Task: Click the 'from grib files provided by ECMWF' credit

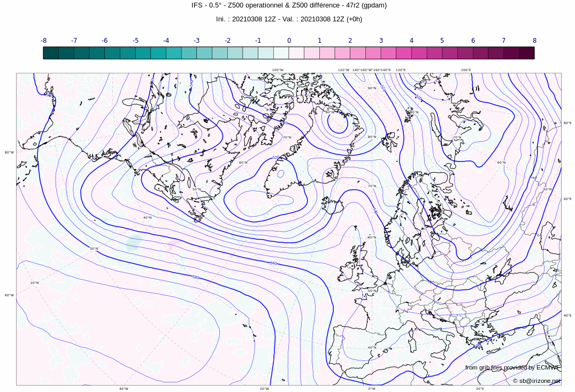Action: (512, 367)
